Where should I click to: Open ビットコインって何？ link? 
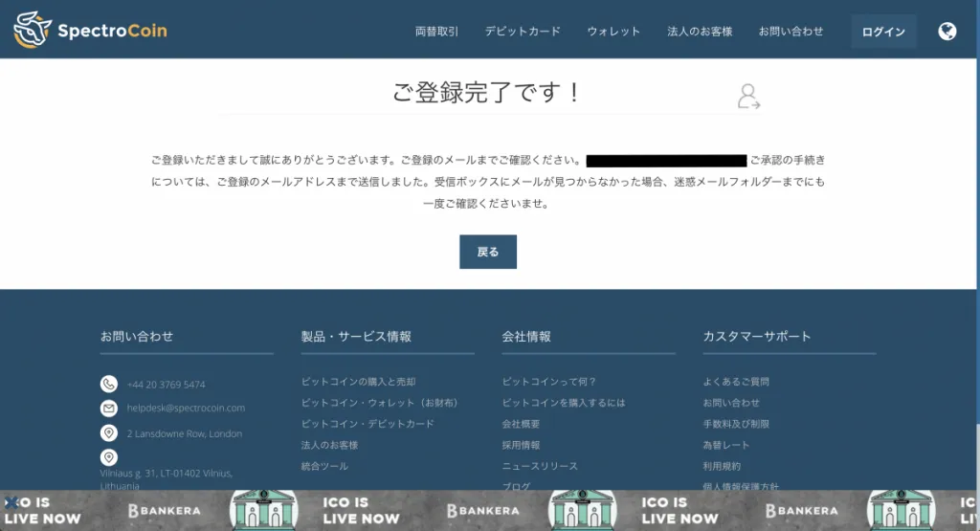[x=549, y=382]
